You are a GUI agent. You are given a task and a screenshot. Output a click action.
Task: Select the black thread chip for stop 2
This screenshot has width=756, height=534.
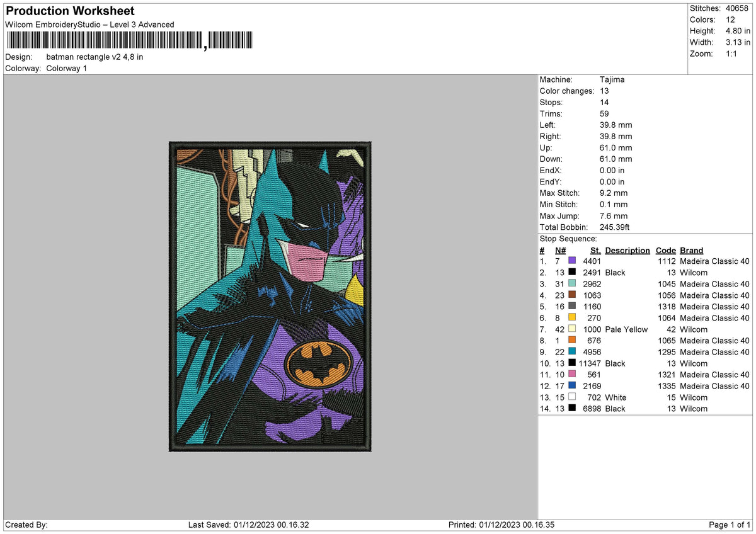(572, 272)
